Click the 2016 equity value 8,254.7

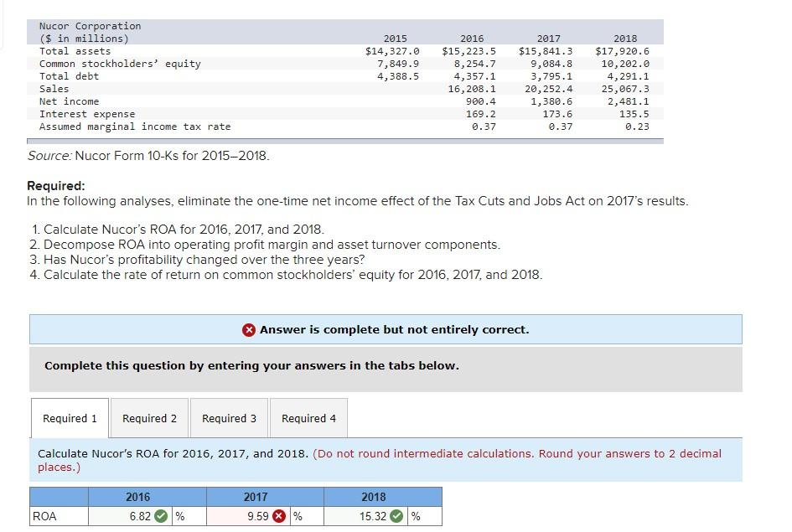475,64
